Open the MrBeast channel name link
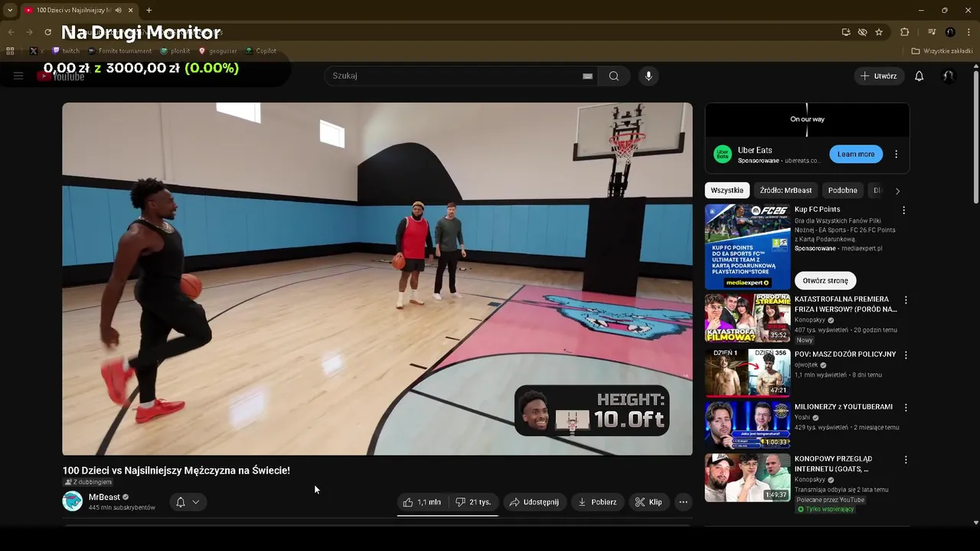 tap(104, 497)
